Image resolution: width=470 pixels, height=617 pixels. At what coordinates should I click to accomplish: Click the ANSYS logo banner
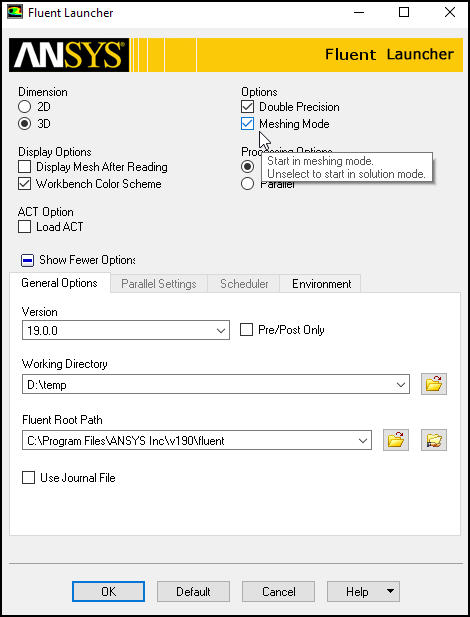[69, 55]
